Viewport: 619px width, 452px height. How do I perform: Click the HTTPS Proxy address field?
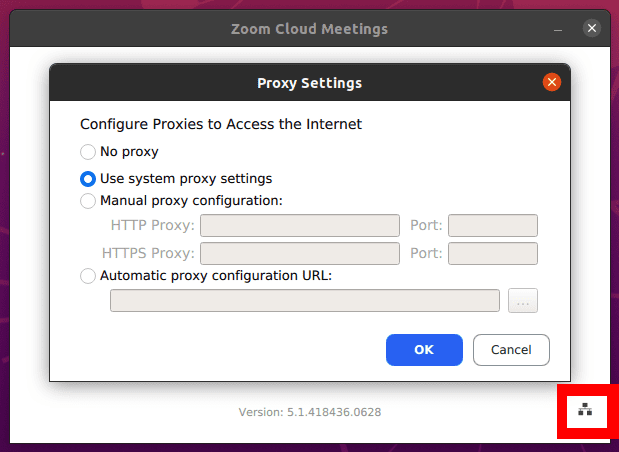tap(300, 253)
